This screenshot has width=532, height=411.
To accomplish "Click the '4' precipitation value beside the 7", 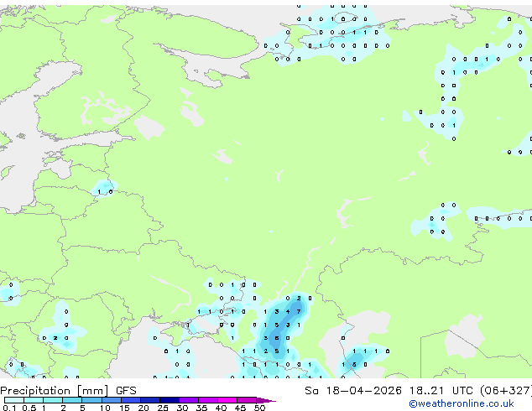I will click(288, 311).
